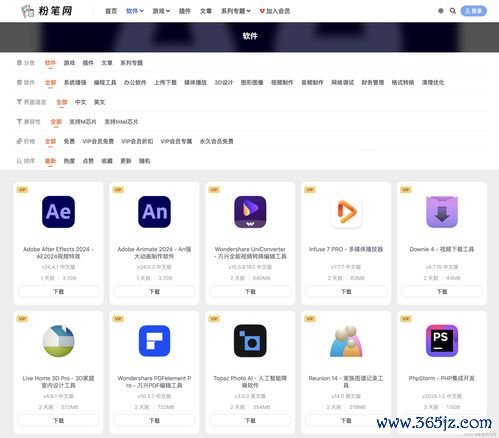Open Reunion 14 title link
Image resolution: width=499 pixels, height=438 pixels.
click(x=346, y=382)
